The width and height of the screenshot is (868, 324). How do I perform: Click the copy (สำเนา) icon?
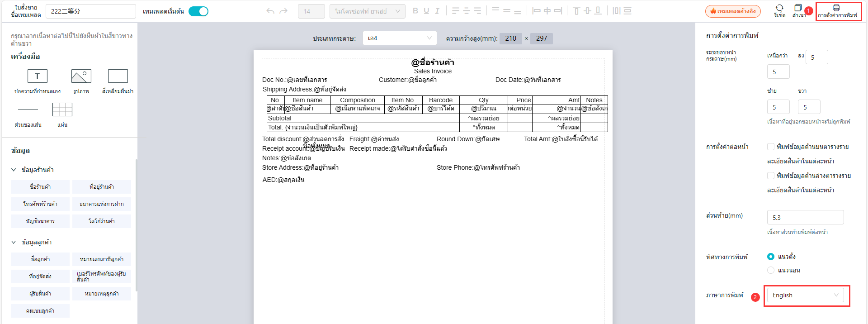click(x=798, y=8)
